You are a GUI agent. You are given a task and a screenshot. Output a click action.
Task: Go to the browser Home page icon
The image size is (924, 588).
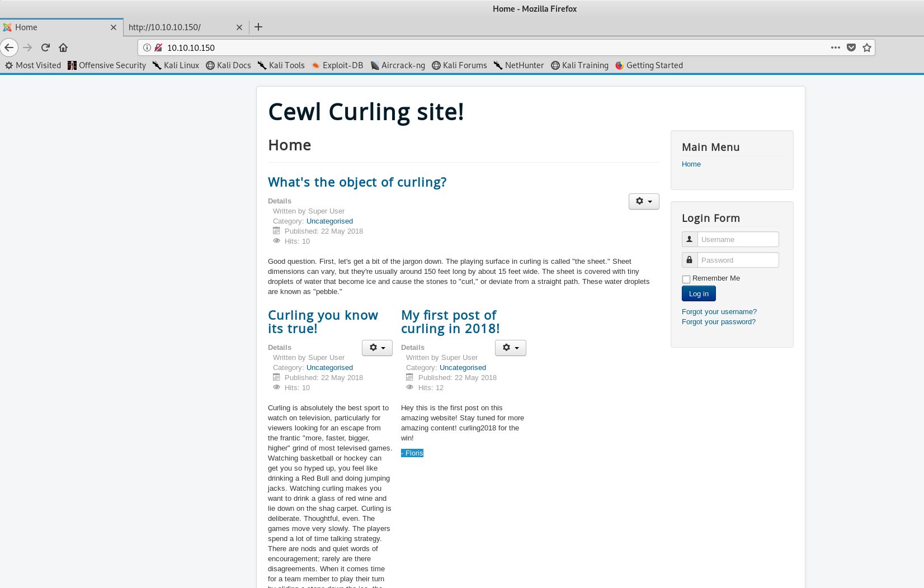pyautogui.click(x=63, y=48)
